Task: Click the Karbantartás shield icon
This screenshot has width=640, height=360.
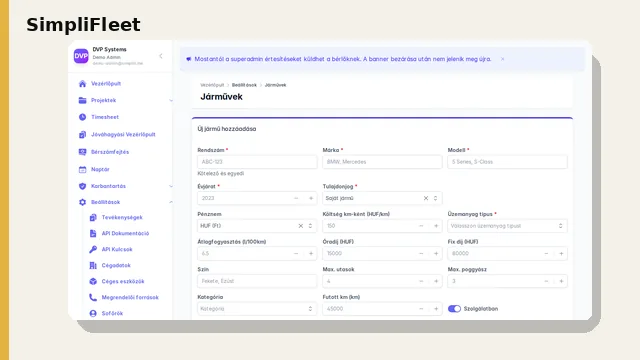Action: [x=82, y=186]
